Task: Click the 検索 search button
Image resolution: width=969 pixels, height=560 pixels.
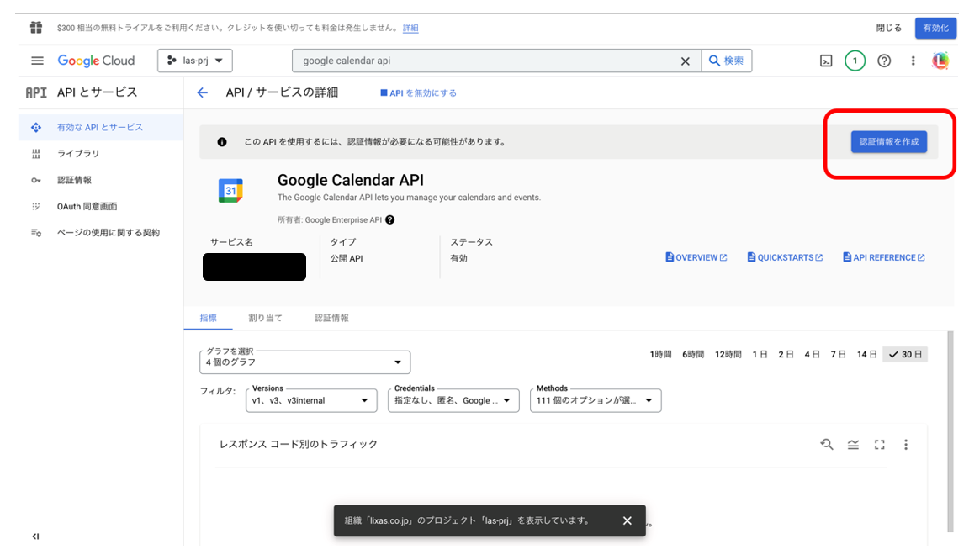Action: [x=727, y=61]
